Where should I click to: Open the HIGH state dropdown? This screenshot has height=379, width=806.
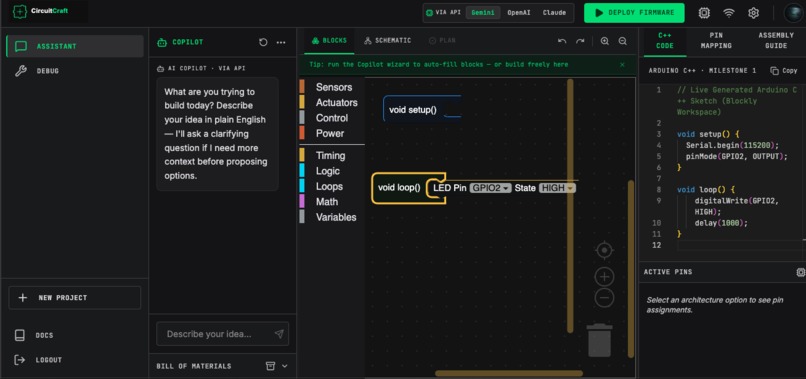pyautogui.click(x=557, y=188)
